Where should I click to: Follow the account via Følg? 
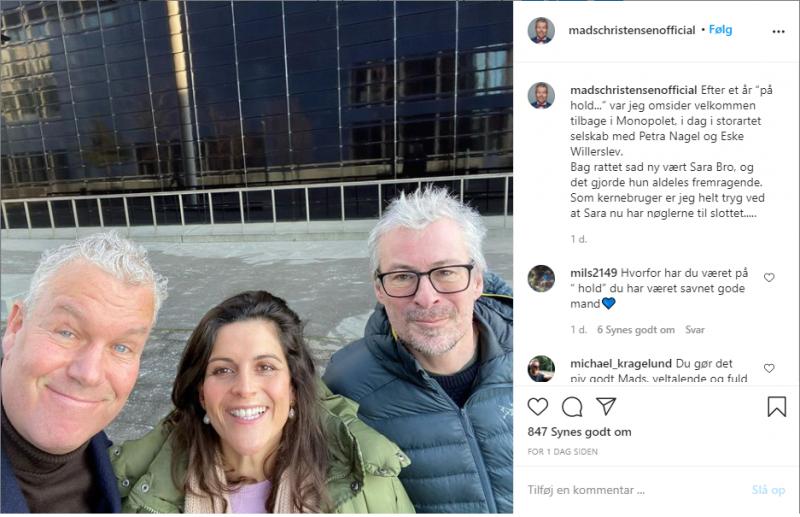click(720, 30)
